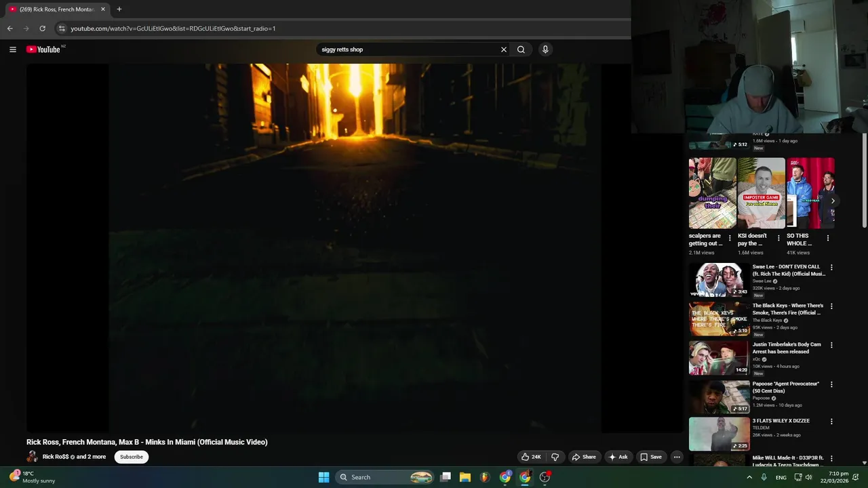Close the Rick Ross browser tab

(x=103, y=9)
